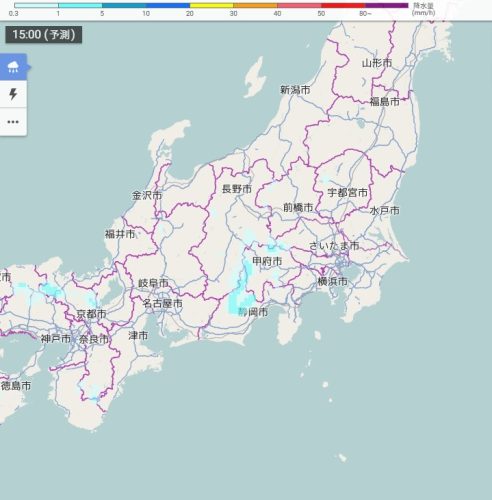Click the 新潟市 city label on the map
Screen dimensions: 492x500
coord(295,90)
